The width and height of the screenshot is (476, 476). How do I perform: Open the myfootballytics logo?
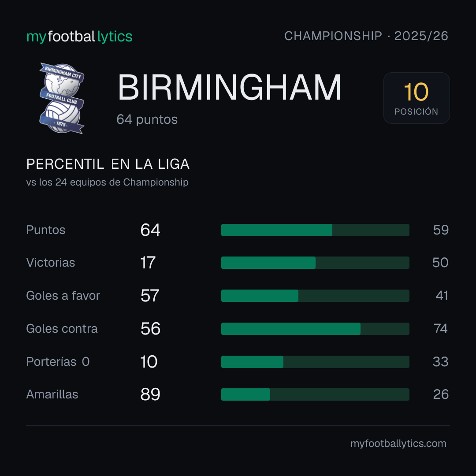(79, 37)
